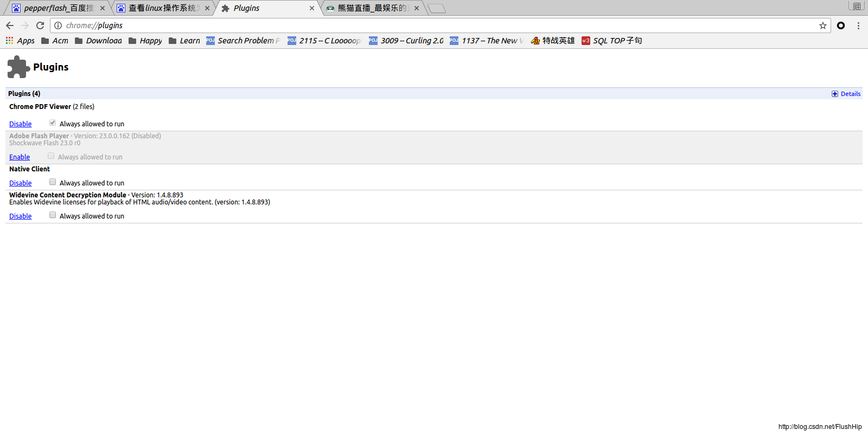Toggle Always allowed for Native Client
The image size is (868, 436).
(53, 182)
